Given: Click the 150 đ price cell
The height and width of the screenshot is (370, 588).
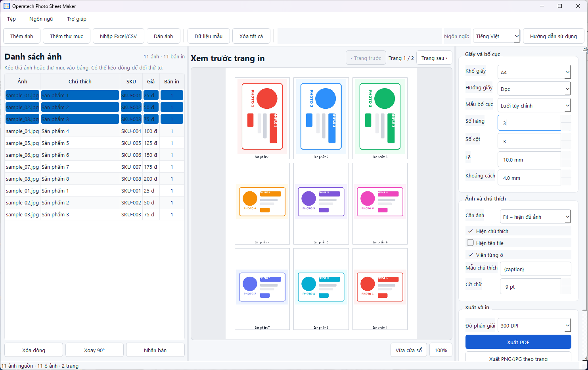Looking at the screenshot, I should pyautogui.click(x=151, y=155).
